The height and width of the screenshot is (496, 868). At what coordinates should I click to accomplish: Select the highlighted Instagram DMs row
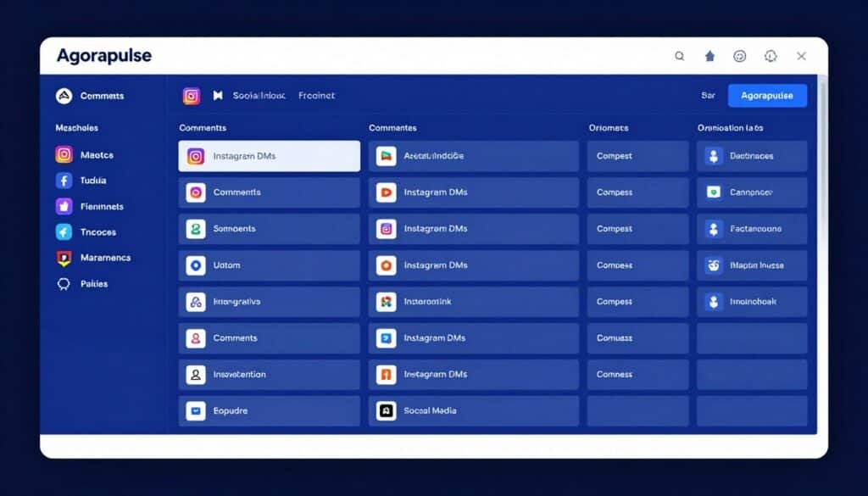[x=269, y=156]
